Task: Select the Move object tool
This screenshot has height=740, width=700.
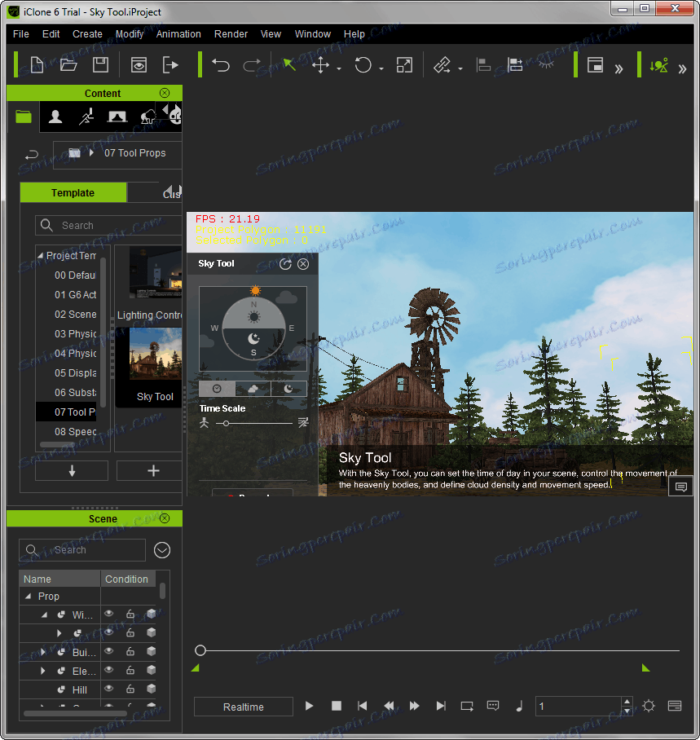Action: 320,65
